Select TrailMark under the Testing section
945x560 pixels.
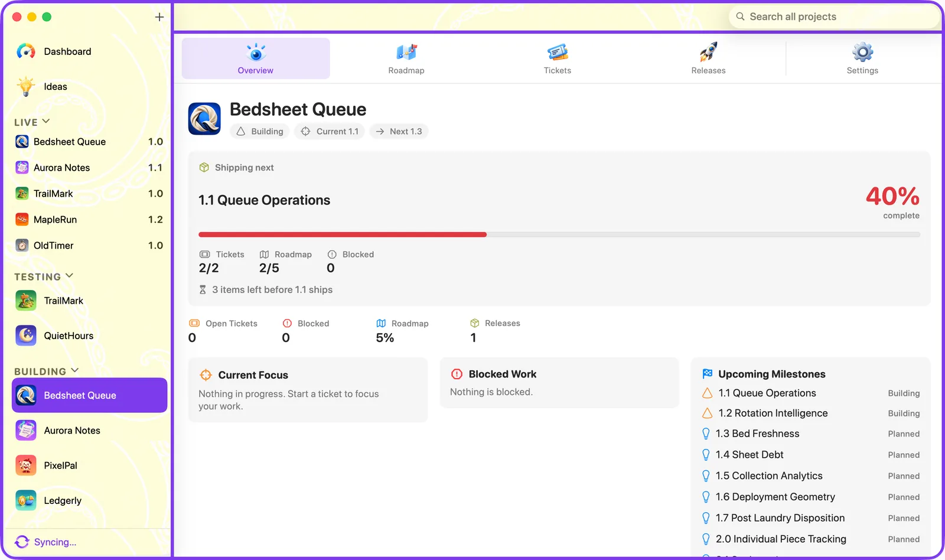tap(89, 301)
